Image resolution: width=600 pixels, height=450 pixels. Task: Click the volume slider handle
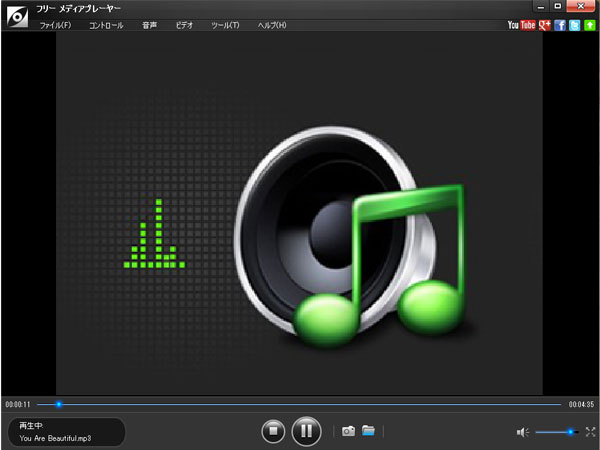point(571,432)
